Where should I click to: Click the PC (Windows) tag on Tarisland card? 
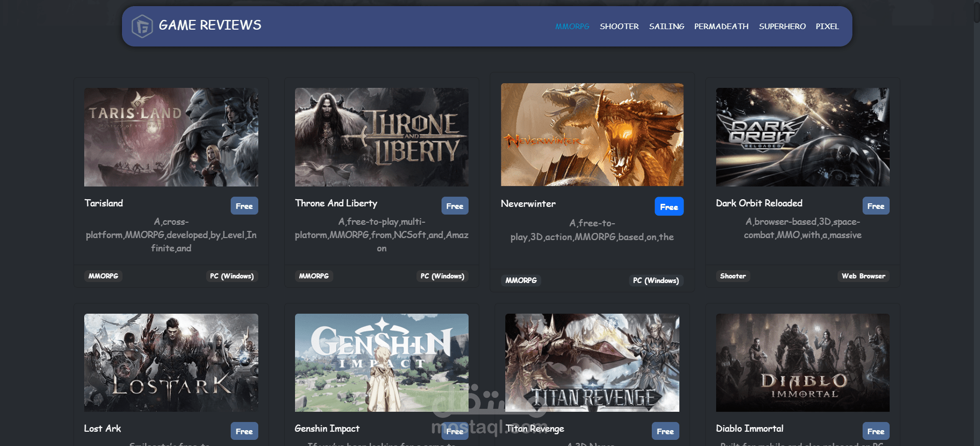tap(232, 276)
